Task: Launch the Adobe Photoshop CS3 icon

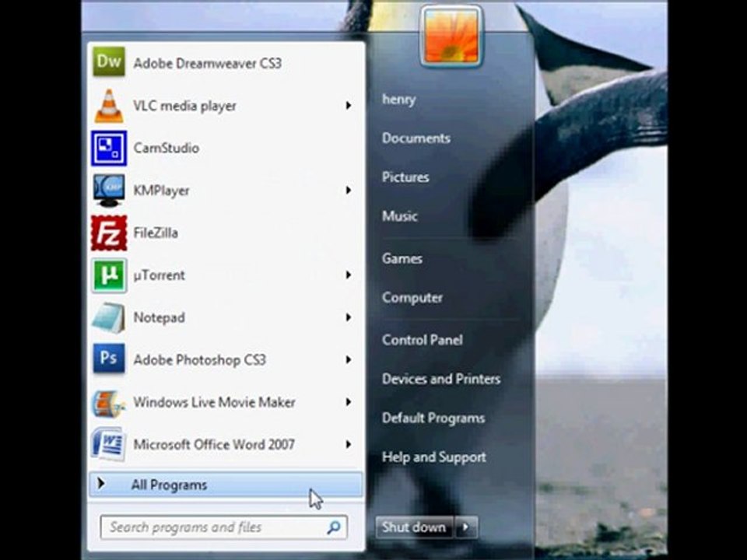Action: tap(109, 358)
